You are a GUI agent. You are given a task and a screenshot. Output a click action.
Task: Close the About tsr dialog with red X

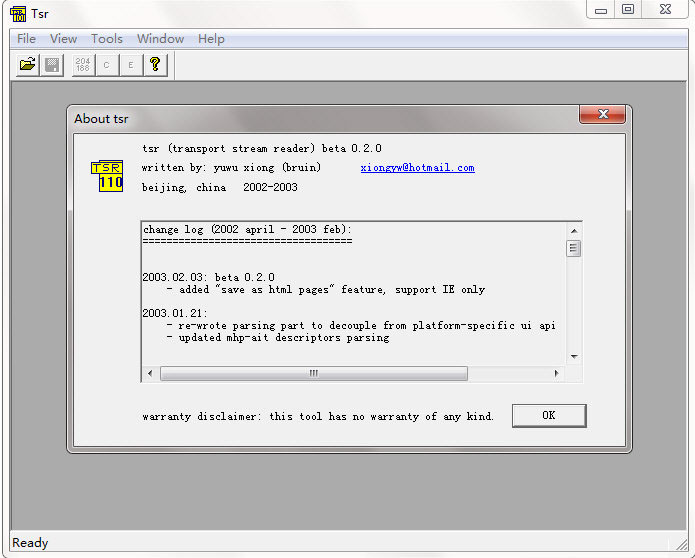[x=602, y=114]
